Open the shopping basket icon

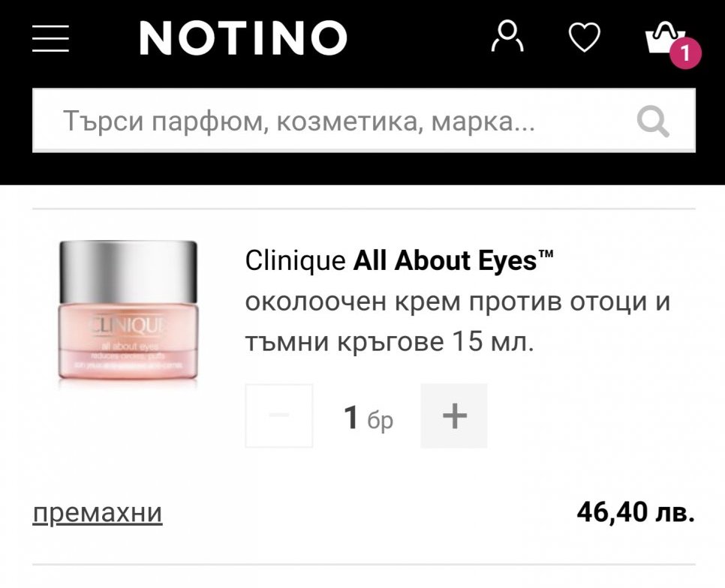(x=664, y=37)
